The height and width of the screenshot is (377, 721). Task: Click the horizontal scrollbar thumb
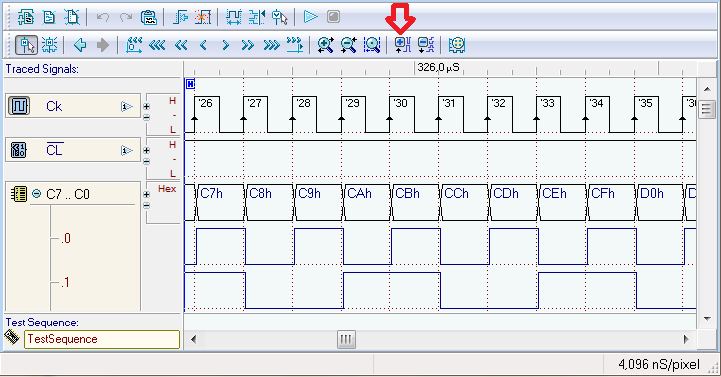[x=346, y=340]
